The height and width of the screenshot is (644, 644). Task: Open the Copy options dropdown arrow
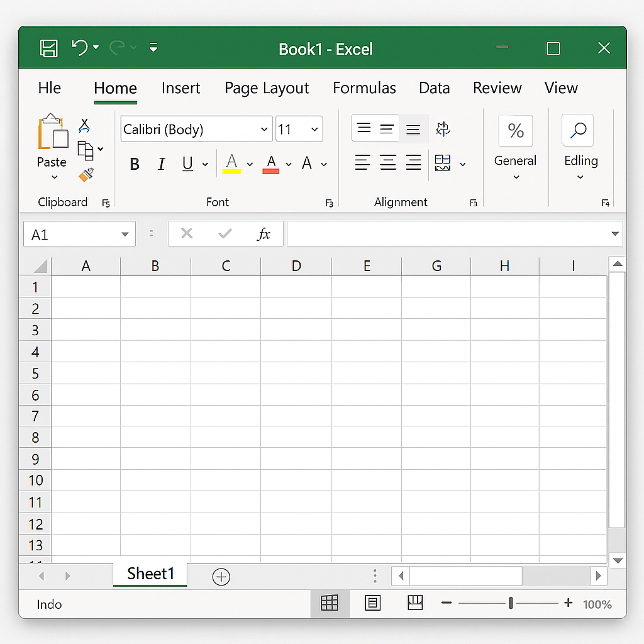click(101, 149)
